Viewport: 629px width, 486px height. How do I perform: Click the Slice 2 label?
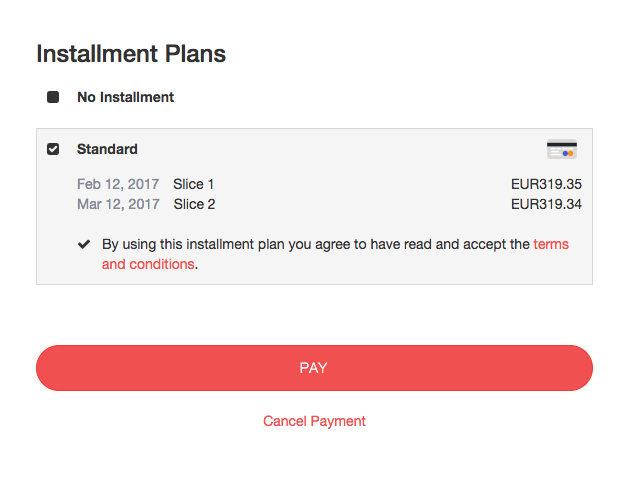click(x=194, y=204)
